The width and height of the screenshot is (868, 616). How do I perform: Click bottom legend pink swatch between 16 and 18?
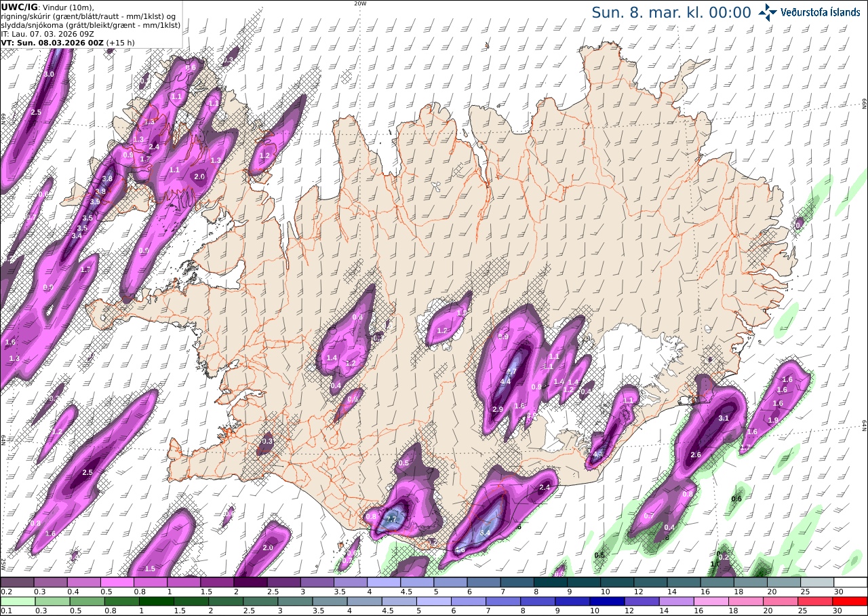tap(712, 601)
